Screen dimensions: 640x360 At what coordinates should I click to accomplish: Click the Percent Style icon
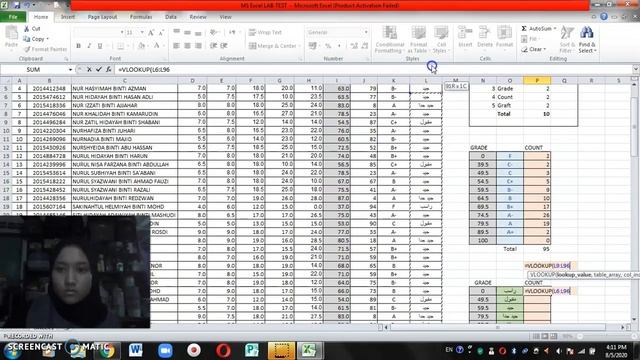[x=328, y=46]
